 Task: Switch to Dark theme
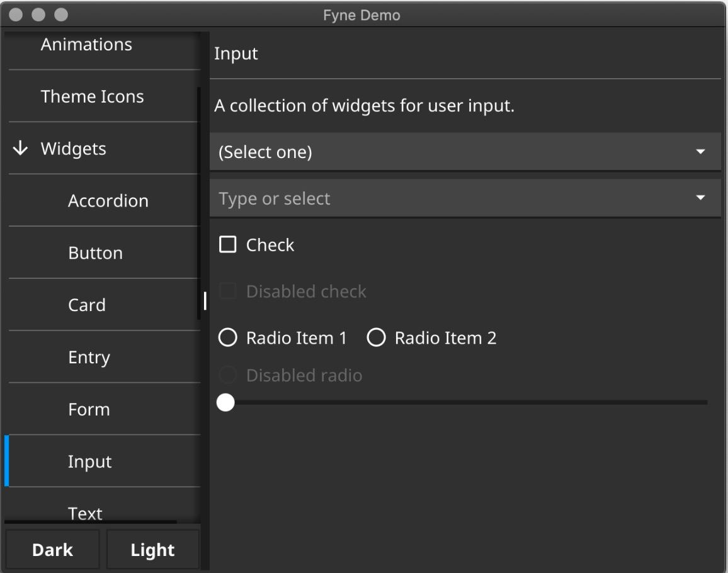click(52, 550)
